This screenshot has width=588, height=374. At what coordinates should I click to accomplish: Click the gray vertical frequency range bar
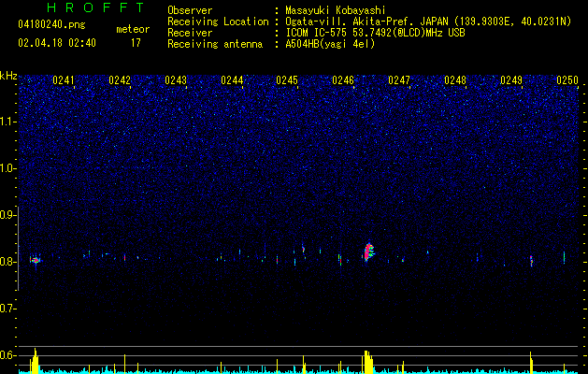(19, 249)
